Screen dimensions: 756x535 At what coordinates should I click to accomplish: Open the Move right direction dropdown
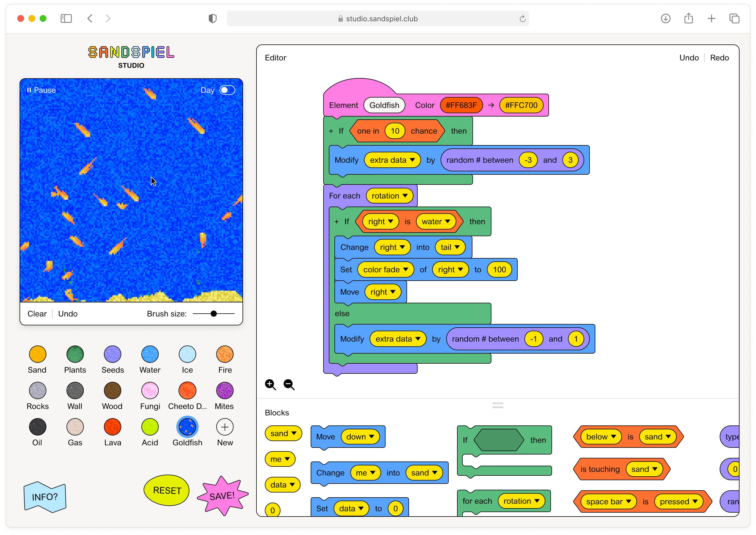(x=383, y=292)
